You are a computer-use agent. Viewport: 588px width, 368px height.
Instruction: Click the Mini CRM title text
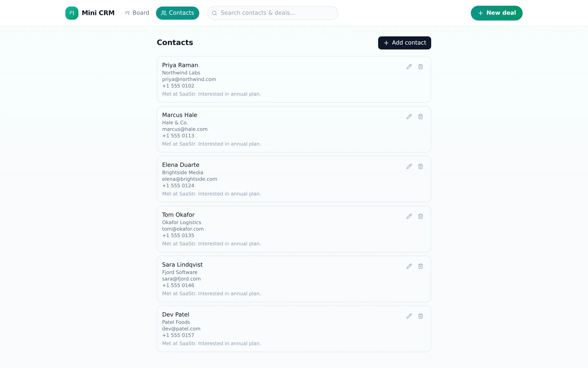coord(98,13)
